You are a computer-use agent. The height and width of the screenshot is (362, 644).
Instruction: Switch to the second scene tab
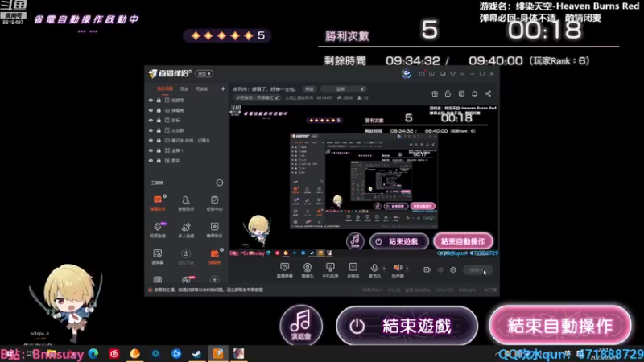click(x=184, y=88)
